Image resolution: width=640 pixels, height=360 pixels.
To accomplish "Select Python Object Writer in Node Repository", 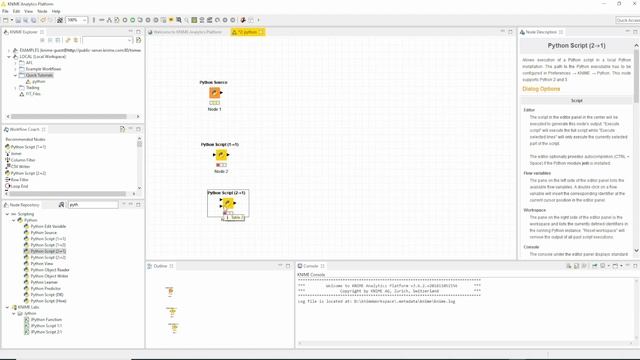I will pos(49,276).
